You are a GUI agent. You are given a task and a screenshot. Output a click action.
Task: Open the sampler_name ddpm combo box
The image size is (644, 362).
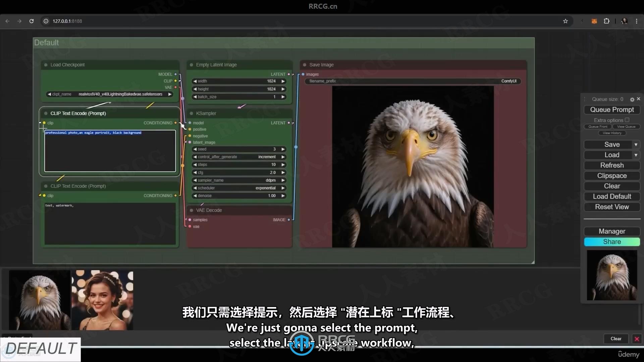tap(239, 180)
